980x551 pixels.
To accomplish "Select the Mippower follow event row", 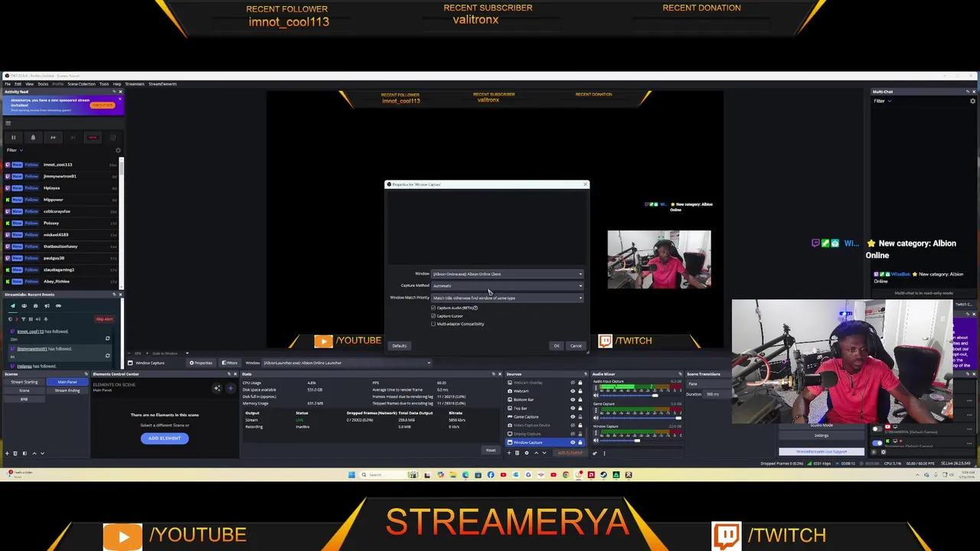I will coord(61,200).
